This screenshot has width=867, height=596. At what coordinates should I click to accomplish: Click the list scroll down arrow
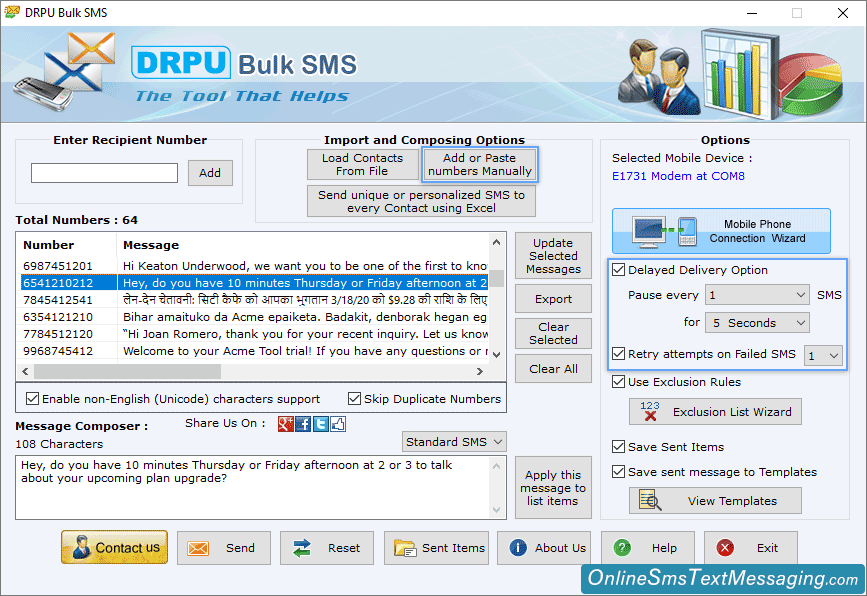click(x=497, y=355)
